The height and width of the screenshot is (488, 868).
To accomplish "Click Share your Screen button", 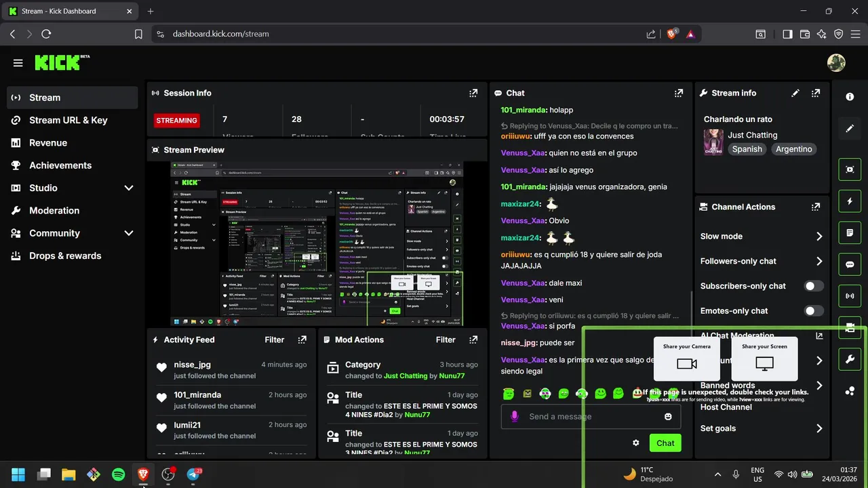I will click(764, 359).
